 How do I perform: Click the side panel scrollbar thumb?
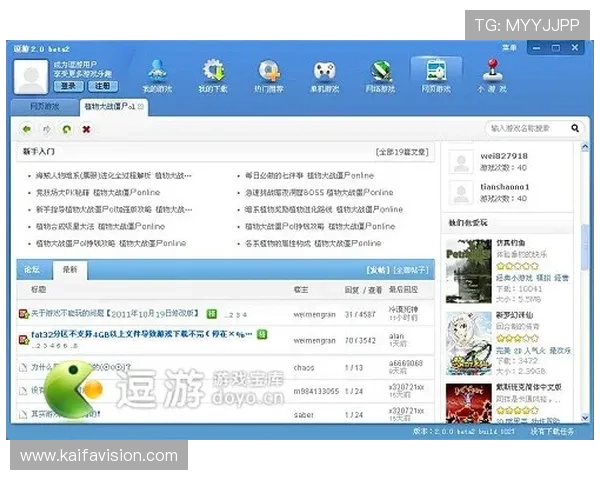585,248
